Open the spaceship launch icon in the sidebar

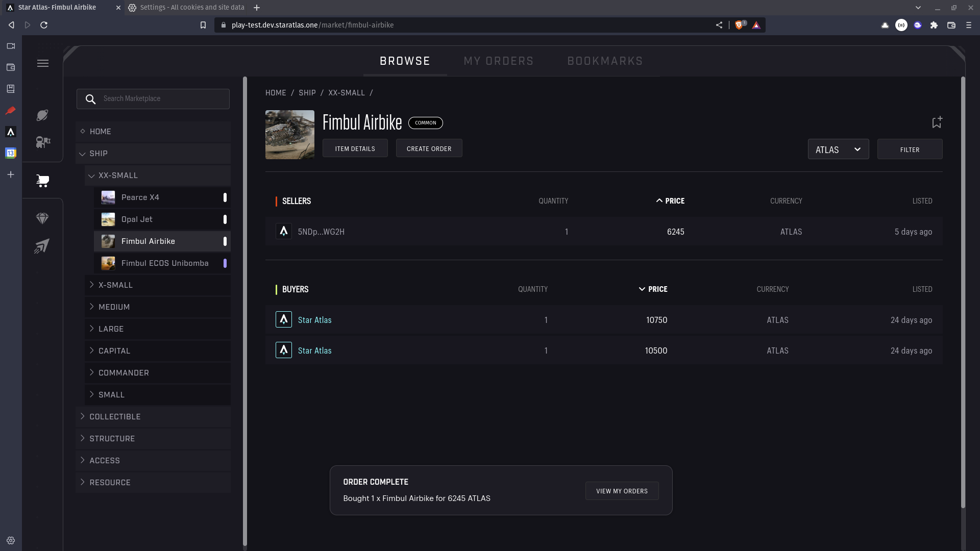(x=42, y=246)
